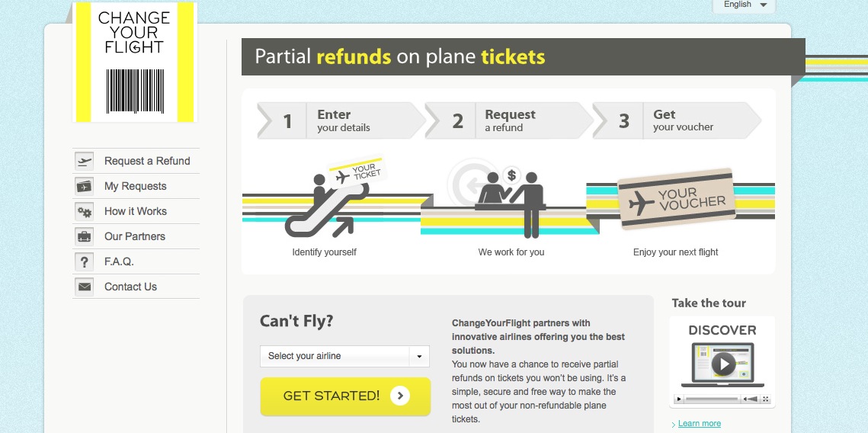Go to the How it Works page
Screen dimensions: 868x433
[x=136, y=211]
